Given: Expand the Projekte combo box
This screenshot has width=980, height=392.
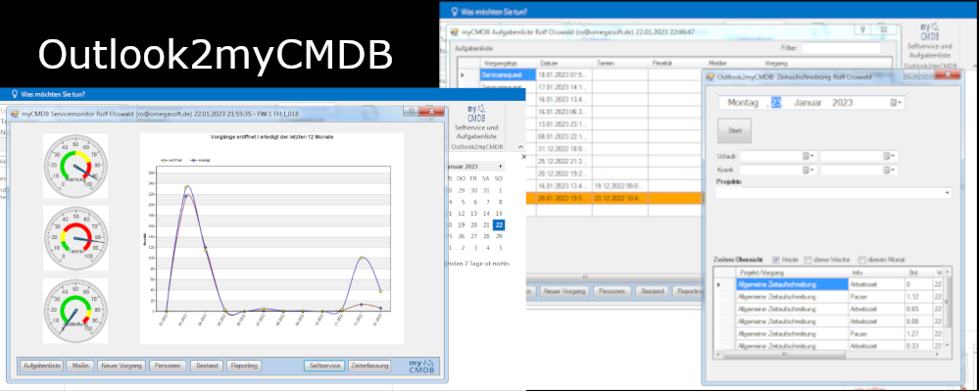Looking at the screenshot, I should 948,194.
